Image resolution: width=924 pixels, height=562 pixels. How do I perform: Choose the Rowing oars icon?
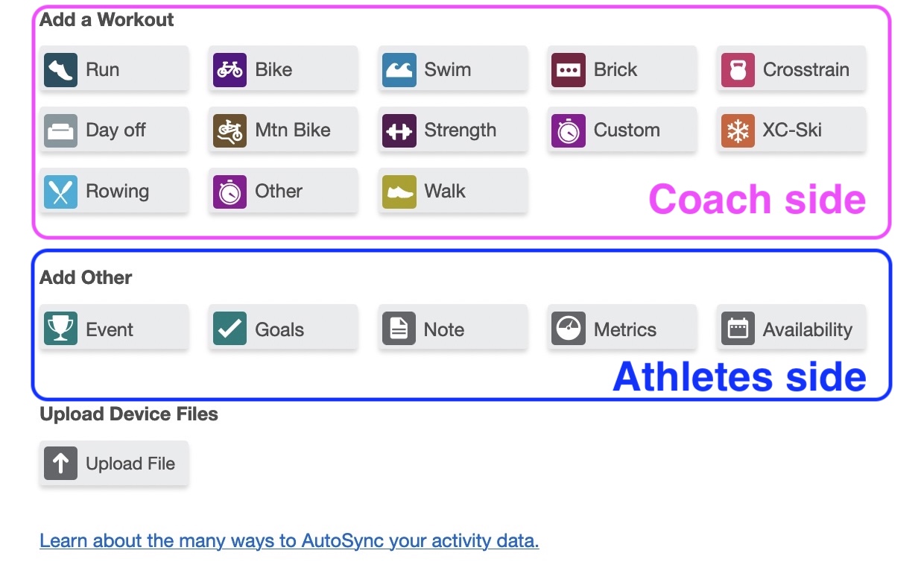[x=60, y=192]
